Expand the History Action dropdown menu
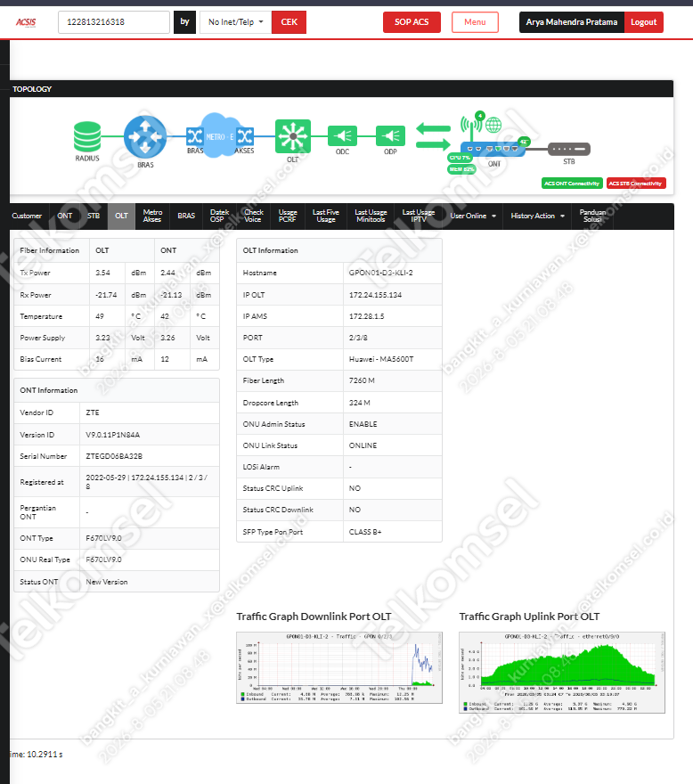 pos(537,216)
